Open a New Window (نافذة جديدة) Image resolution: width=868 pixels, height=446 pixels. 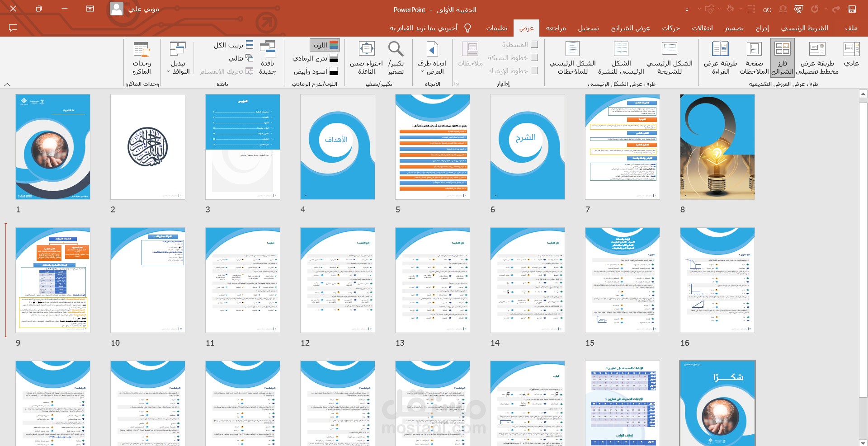[267, 58]
